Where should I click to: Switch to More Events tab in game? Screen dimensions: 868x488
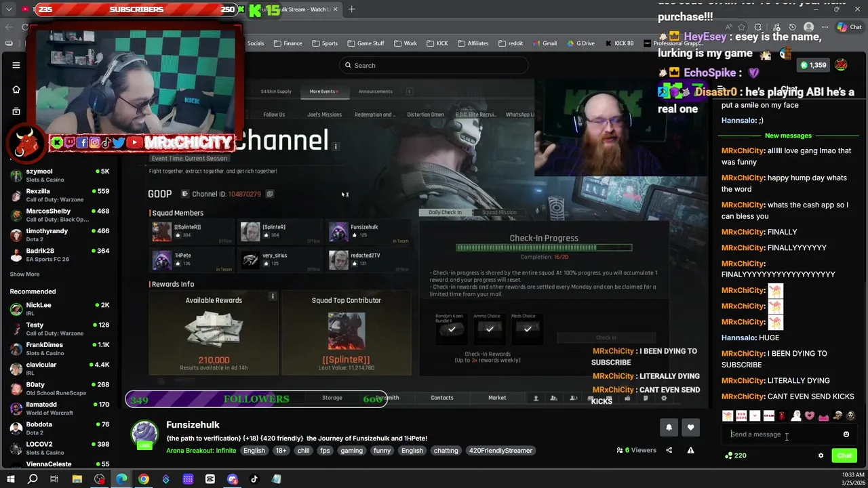(x=323, y=91)
